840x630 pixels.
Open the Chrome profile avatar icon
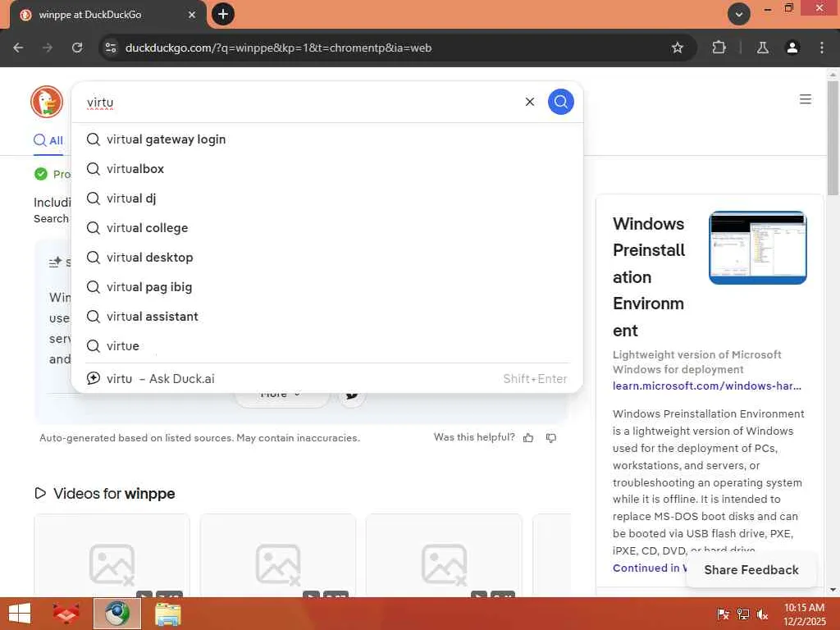coord(792,48)
